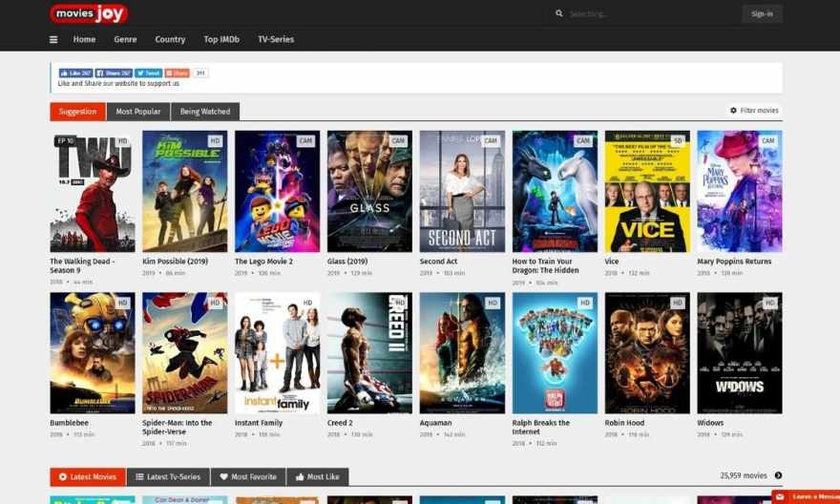Open Second Act poster
The image size is (840, 504).
[x=462, y=191]
